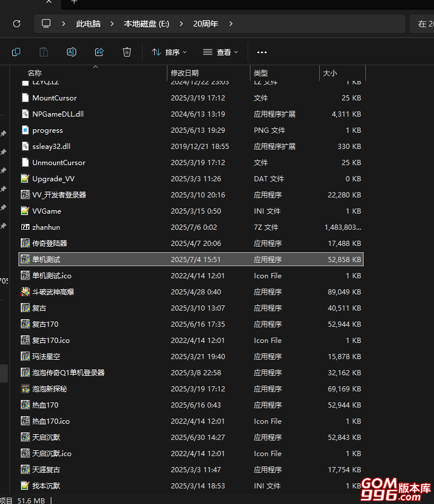The width and height of the screenshot is (434, 504).
Task: Click the Copy icon in the toolbar
Action: pos(16,52)
